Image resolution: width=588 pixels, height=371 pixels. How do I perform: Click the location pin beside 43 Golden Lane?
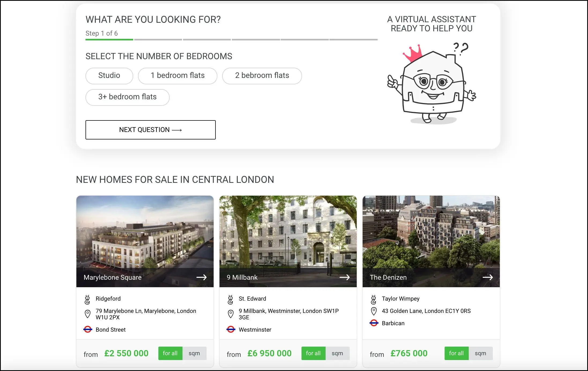tap(374, 311)
